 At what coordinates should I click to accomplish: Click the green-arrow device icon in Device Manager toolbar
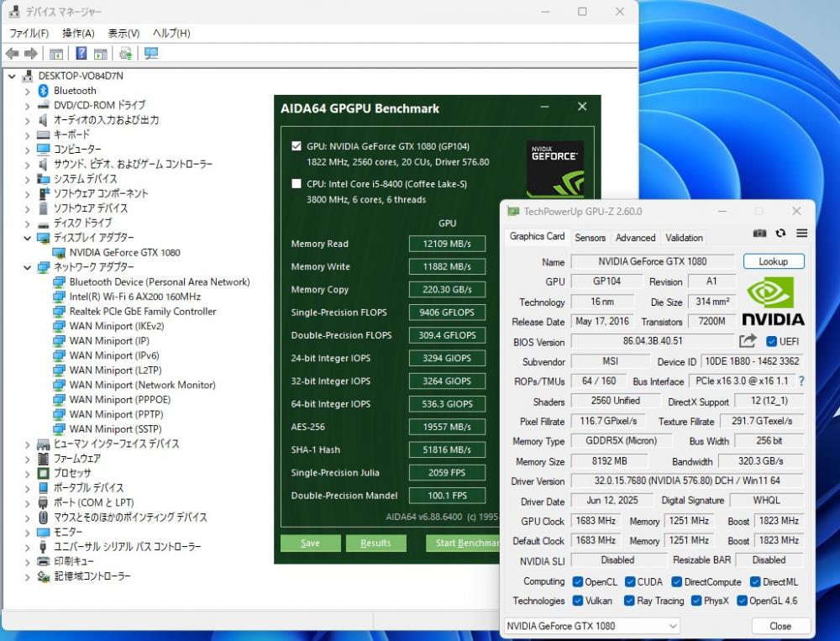[126, 54]
